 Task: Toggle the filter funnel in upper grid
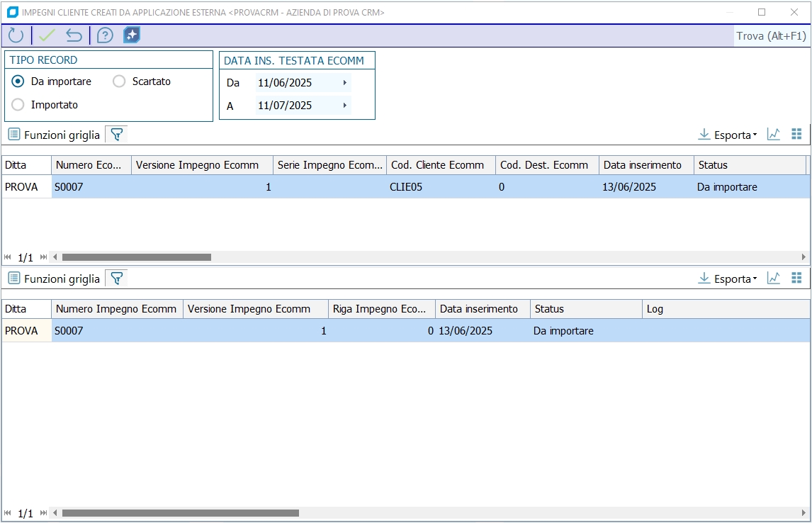[117, 135]
